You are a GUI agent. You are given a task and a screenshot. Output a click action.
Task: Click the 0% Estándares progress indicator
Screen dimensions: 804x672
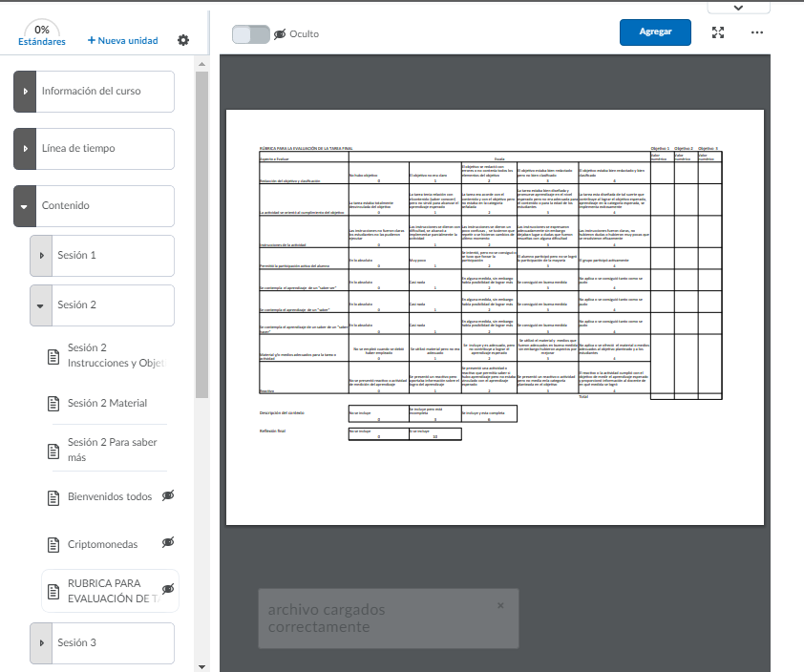[x=42, y=35]
